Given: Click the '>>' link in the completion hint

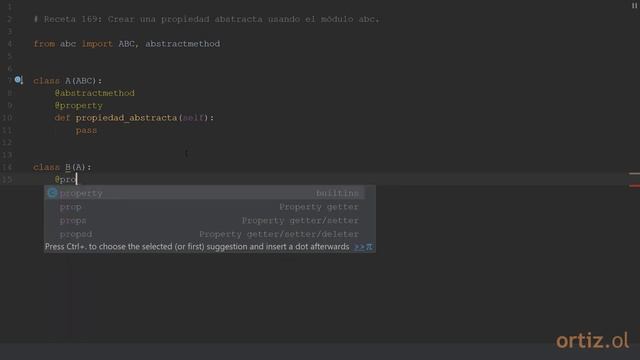Looking at the screenshot, I should tap(359, 247).
